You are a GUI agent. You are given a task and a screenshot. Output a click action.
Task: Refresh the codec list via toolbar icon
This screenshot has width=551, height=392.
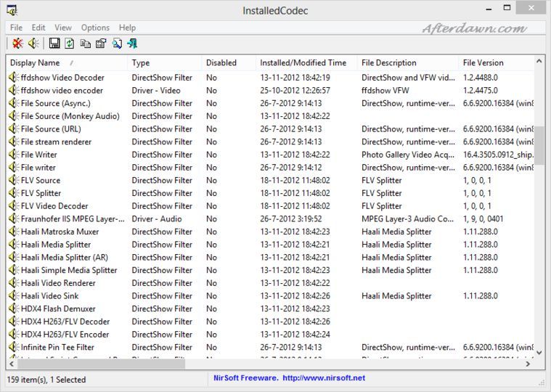click(x=70, y=44)
